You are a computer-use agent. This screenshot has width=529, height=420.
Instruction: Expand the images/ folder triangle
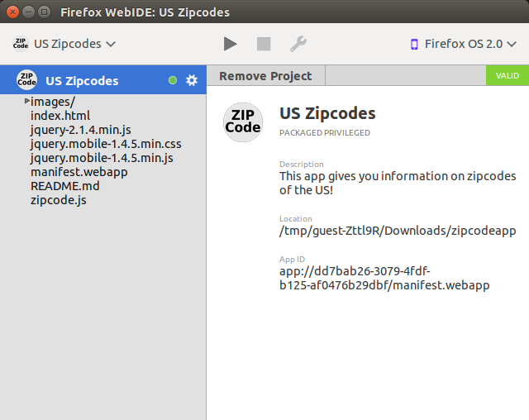point(26,101)
